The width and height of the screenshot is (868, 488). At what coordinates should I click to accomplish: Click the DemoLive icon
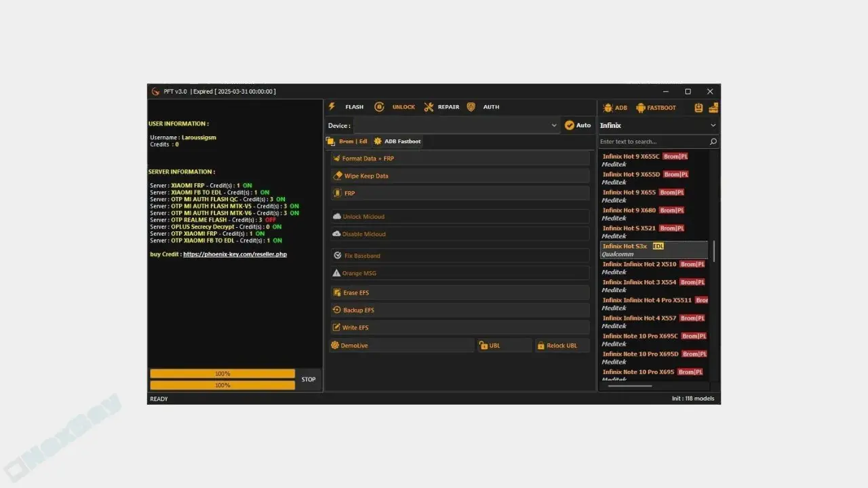[334, 345]
